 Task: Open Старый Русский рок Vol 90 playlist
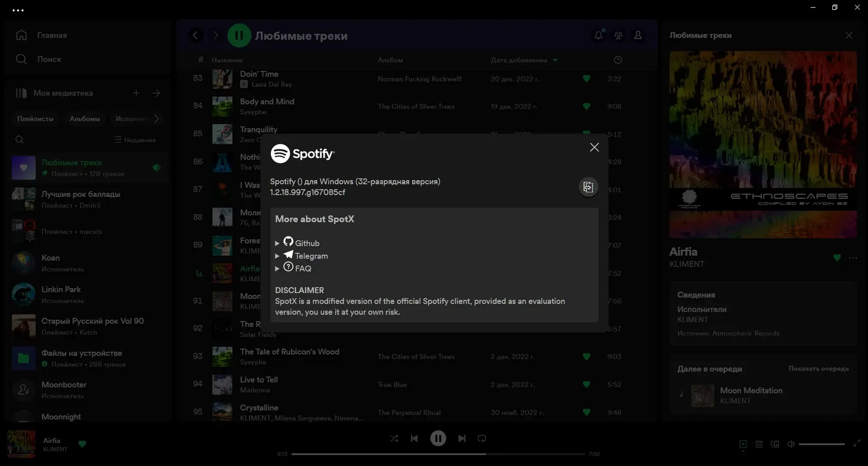pyautogui.click(x=87, y=326)
